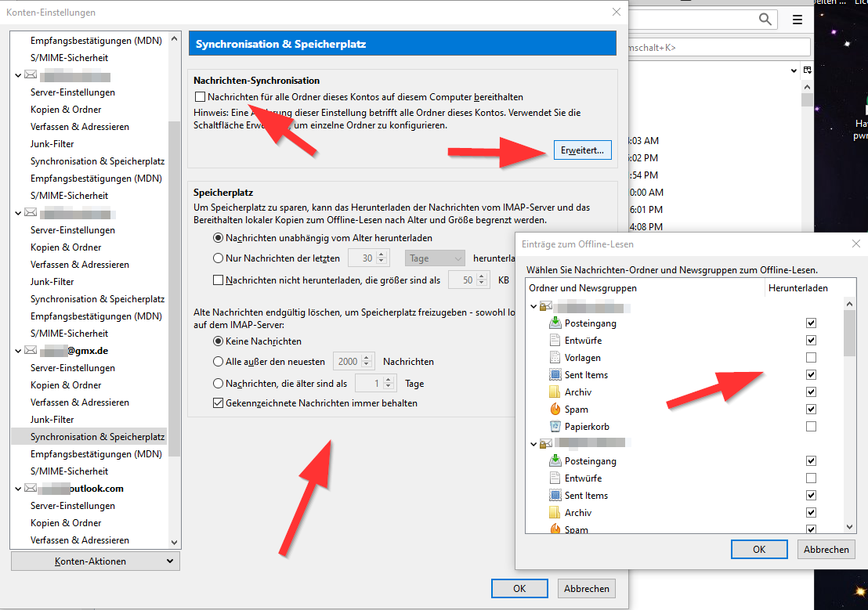
Task: Click the mail envelope icon of gmx.de account
Action: tap(31, 350)
